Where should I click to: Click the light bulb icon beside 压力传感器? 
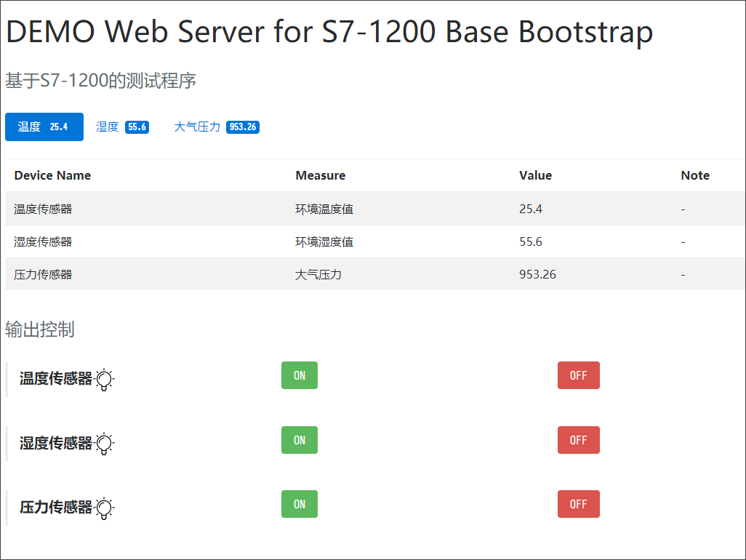coord(104,508)
